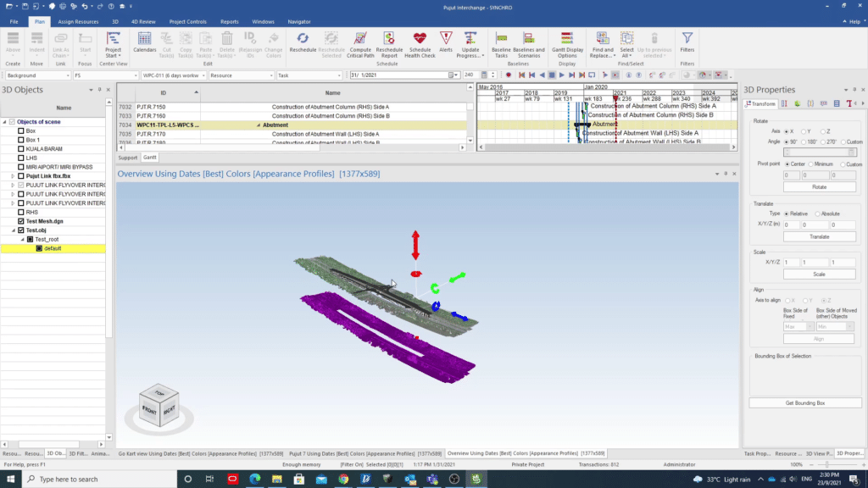
Task: Open the Reports tab
Action: pyautogui.click(x=229, y=21)
